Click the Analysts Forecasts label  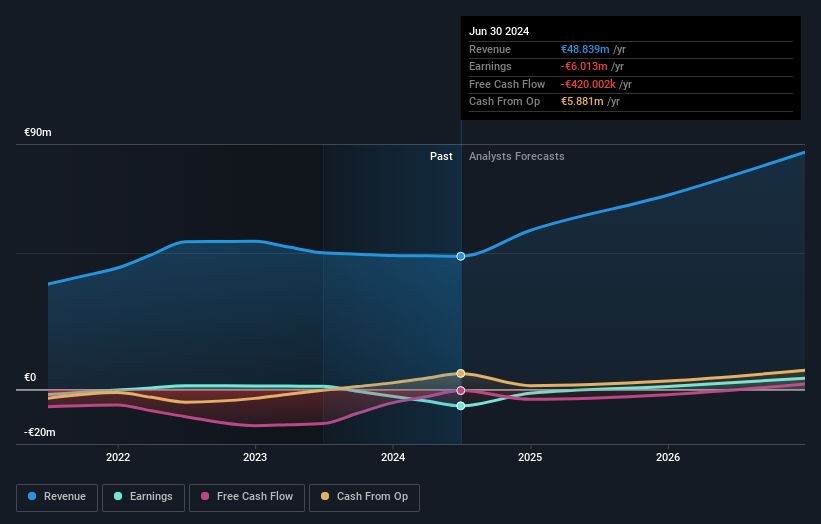click(x=517, y=157)
